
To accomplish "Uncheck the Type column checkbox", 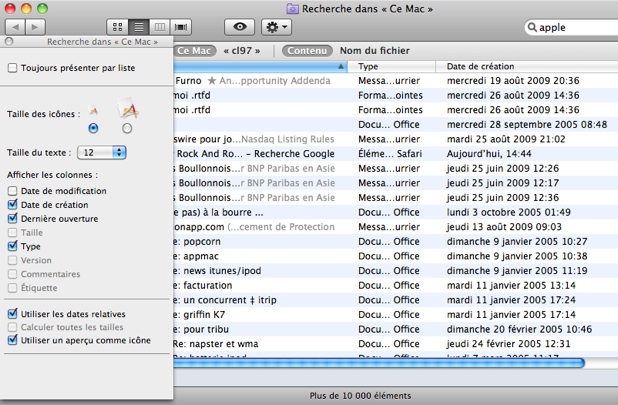I will click(13, 246).
